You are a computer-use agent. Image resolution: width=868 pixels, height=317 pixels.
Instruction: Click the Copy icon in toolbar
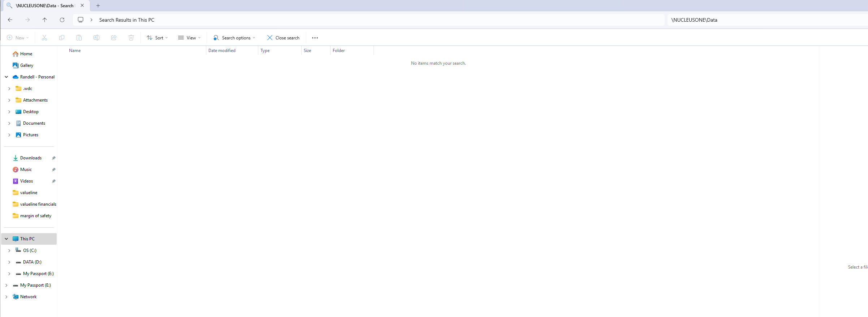[x=62, y=38]
